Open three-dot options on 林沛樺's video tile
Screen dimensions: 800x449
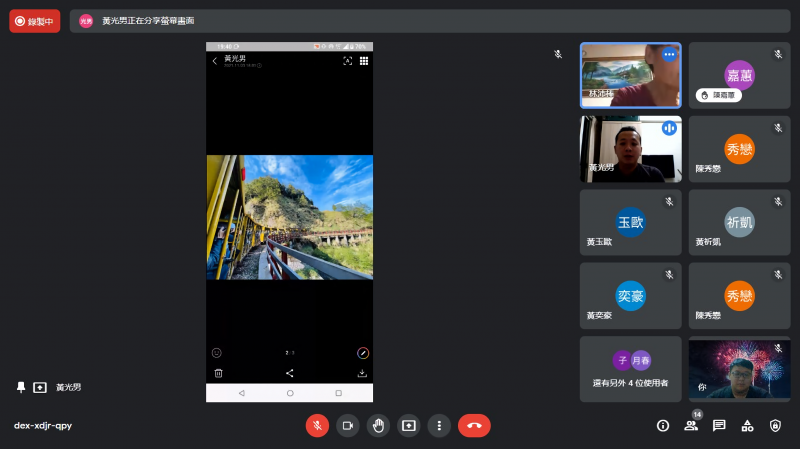click(669, 55)
